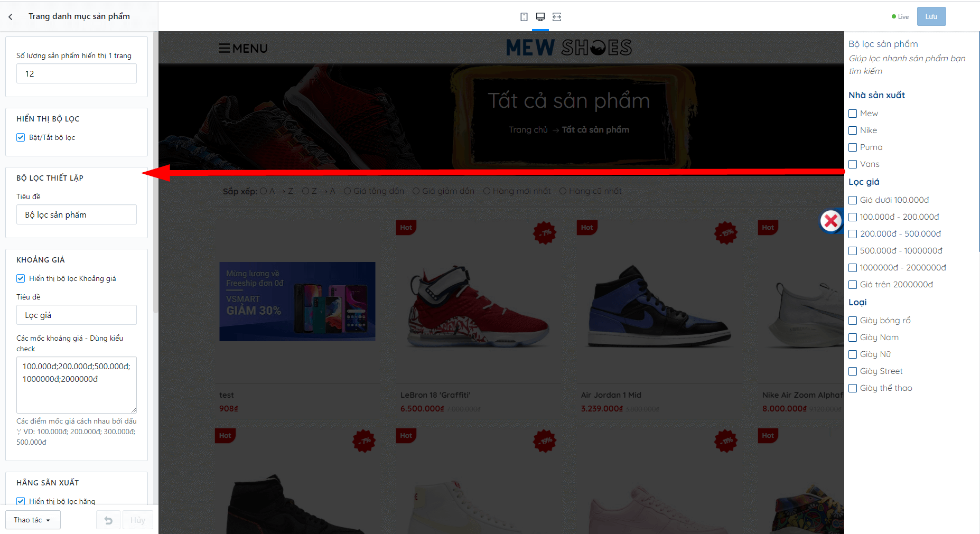Open LeBron 18 'Graffiti' product title

tap(435, 395)
